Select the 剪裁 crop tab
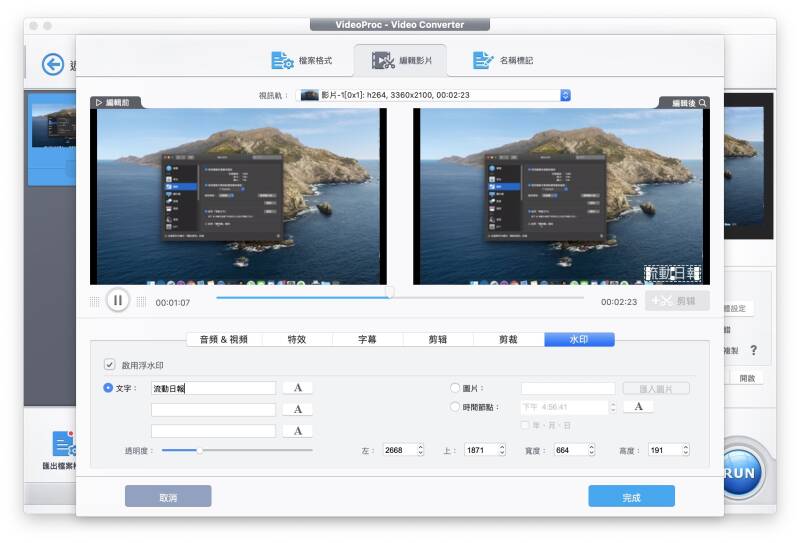The image size is (800, 543). 508,339
